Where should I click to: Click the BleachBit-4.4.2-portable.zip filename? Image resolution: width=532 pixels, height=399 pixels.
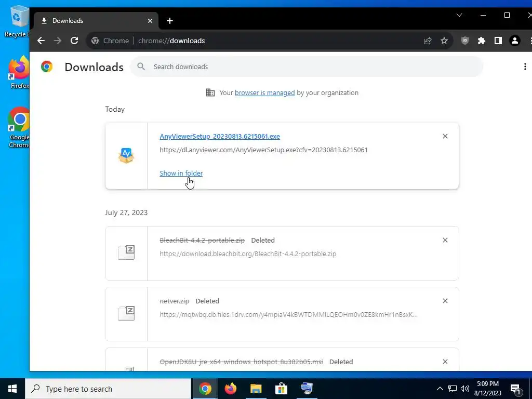[x=202, y=240]
